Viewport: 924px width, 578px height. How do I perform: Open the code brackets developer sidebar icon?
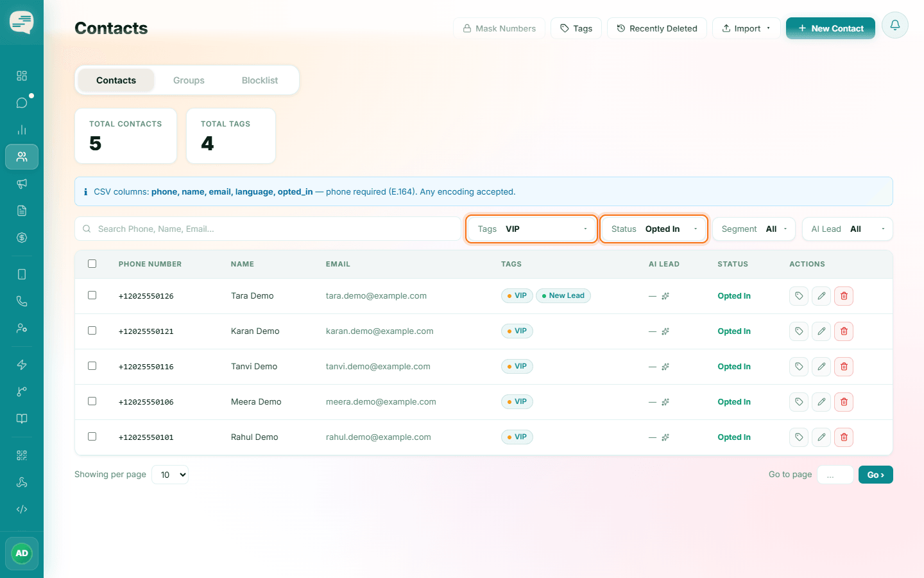pos(22,509)
